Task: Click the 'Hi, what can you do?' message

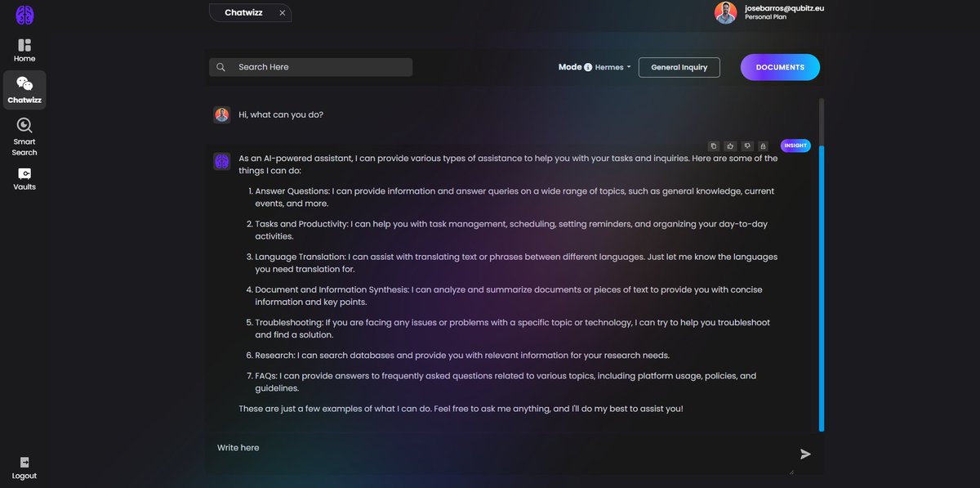Action: coord(281,114)
